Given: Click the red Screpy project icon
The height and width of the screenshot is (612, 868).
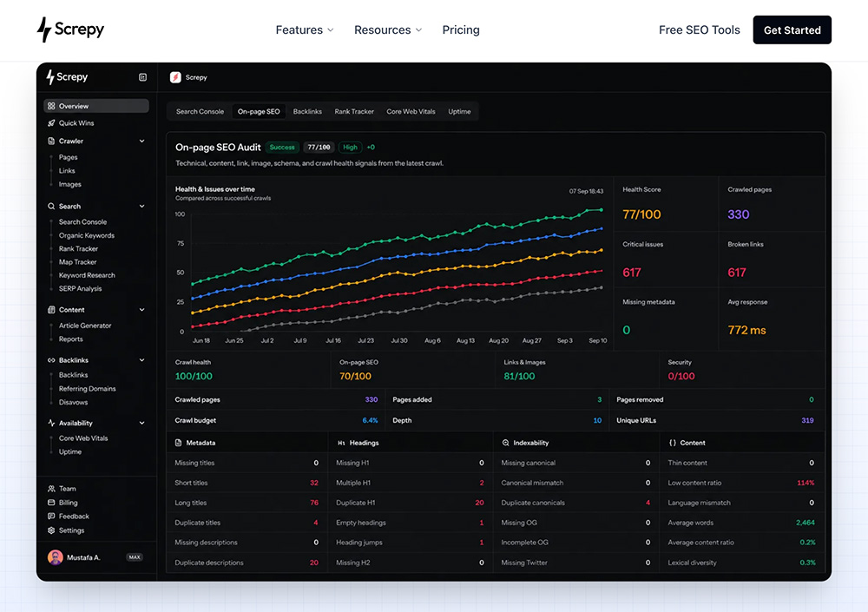Looking at the screenshot, I should point(175,77).
